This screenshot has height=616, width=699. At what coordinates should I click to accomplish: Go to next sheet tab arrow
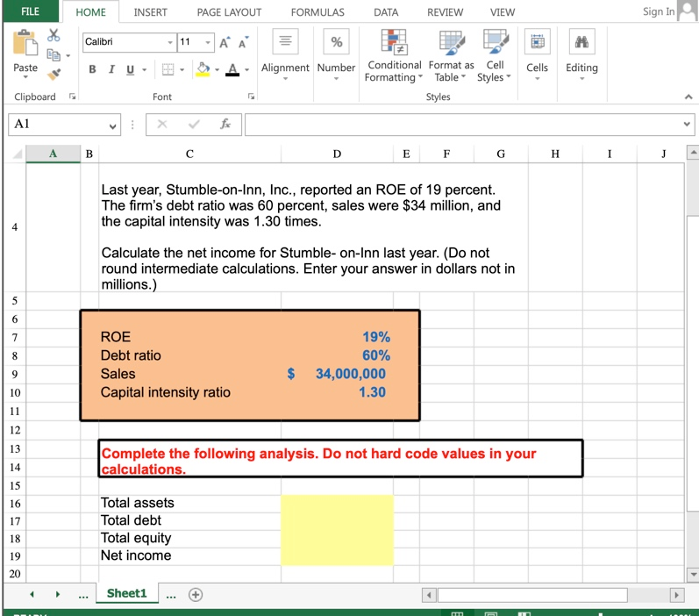(x=58, y=594)
